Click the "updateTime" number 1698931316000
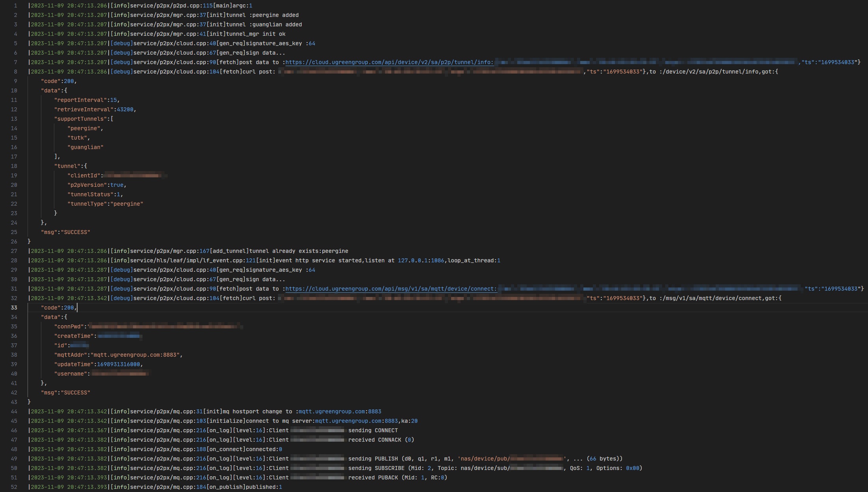 [x=118, y=364]
